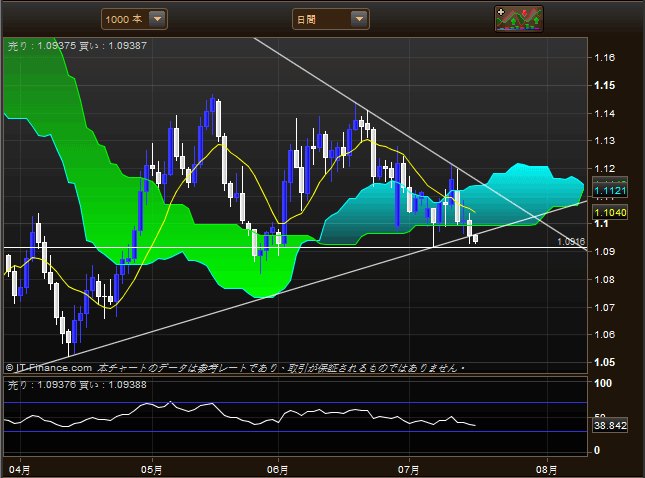Click the 1.15 price axis label
645x478 pixels.
coord(605,86)
